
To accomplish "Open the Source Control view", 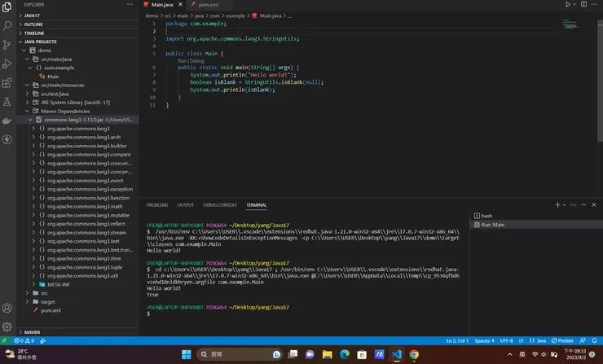I will (x=8, y=45).
